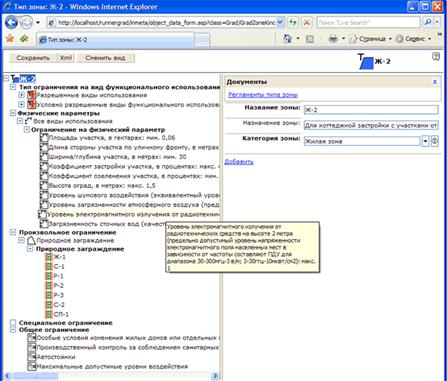Collapse Тип ограничения на вид функционального использования
Viewport: 447px width, 381px height.
click(x=13, y=87)
